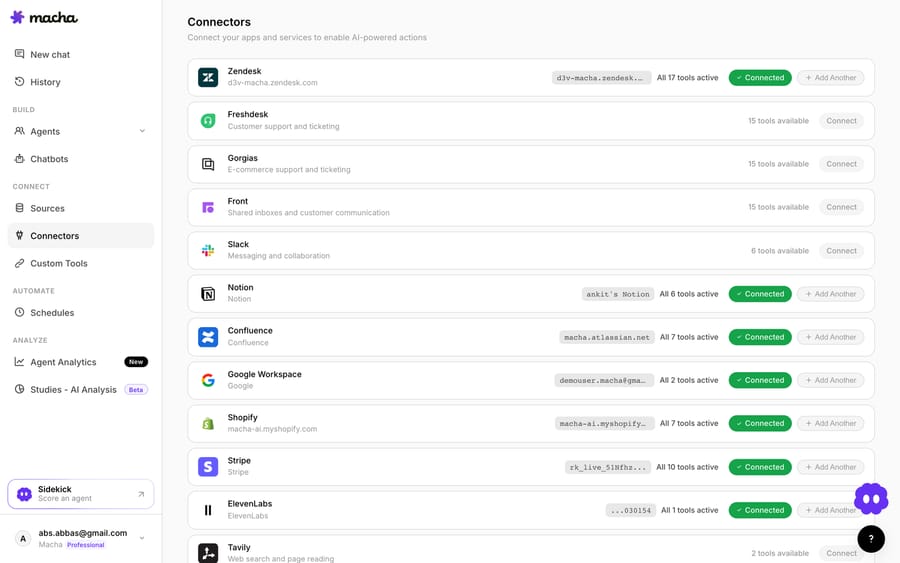Select Connectors in sidebar
Image resolution: width=900 pixels, height=563 pixels.
pyautogui.click(x=81, y=235)
